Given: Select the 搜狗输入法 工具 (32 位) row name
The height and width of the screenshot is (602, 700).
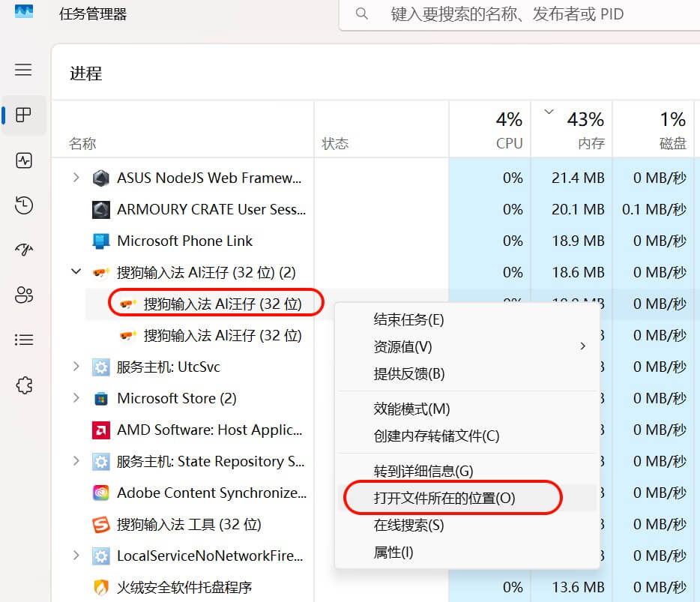Looking at the screenshot, I should [x=189, y=524].
